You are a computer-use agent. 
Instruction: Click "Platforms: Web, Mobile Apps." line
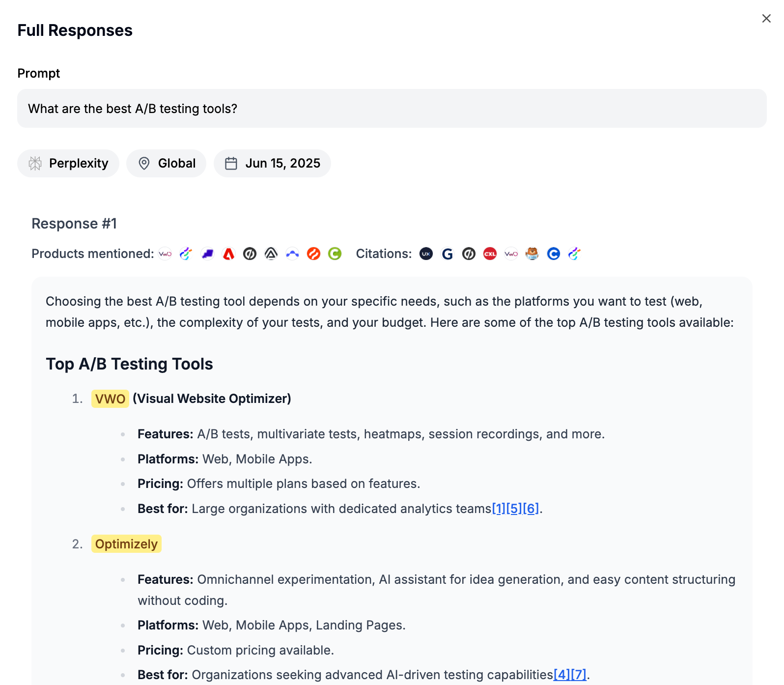(x=225, y=459)
